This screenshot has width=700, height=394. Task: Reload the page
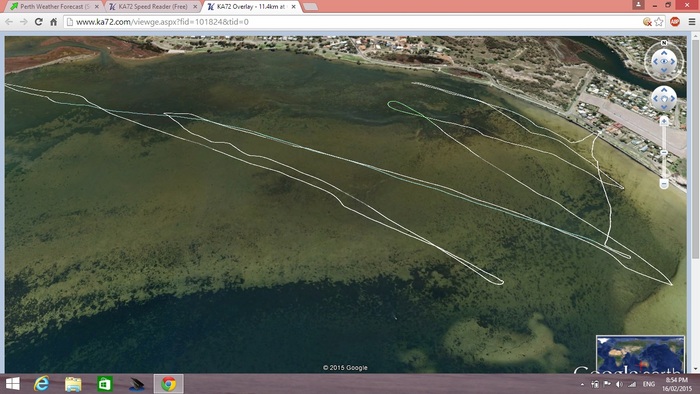coord(38,21)
